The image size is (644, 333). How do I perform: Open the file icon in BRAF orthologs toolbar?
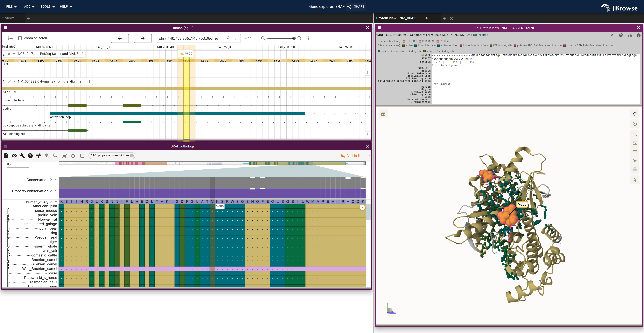pyautogui.click(x=6, y=156)
